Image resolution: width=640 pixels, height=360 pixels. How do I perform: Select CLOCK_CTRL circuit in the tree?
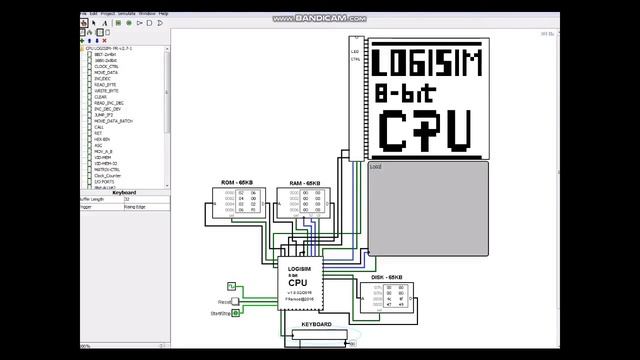tap(106, 67)
